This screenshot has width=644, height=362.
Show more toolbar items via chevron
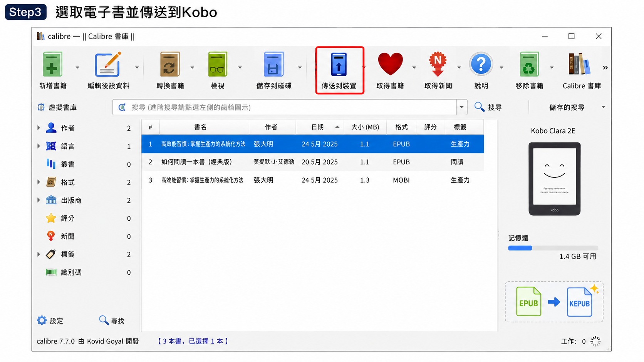(x=605, y=68)
